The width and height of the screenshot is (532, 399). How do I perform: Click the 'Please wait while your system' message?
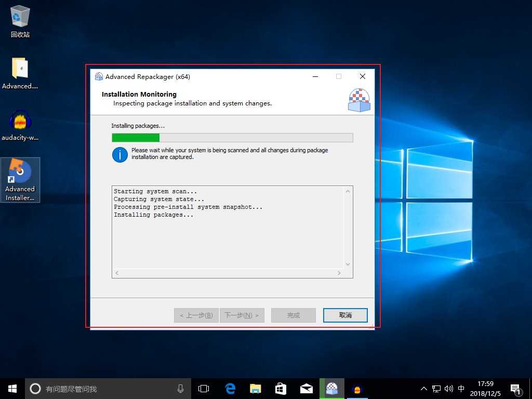[230, 153]
